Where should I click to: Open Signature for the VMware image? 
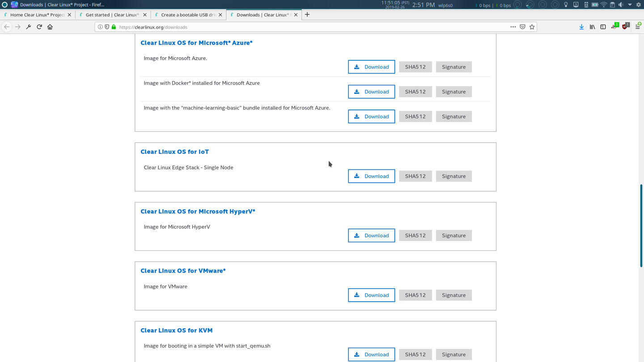click(453, 295)
